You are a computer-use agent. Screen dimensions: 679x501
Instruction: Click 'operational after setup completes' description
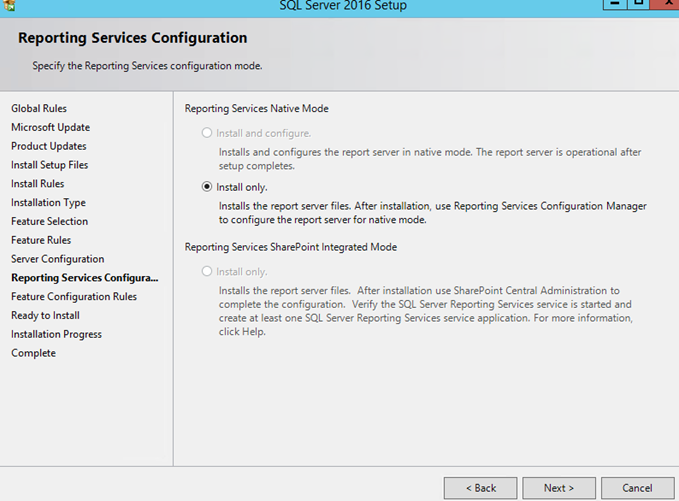tap(430, 159)
